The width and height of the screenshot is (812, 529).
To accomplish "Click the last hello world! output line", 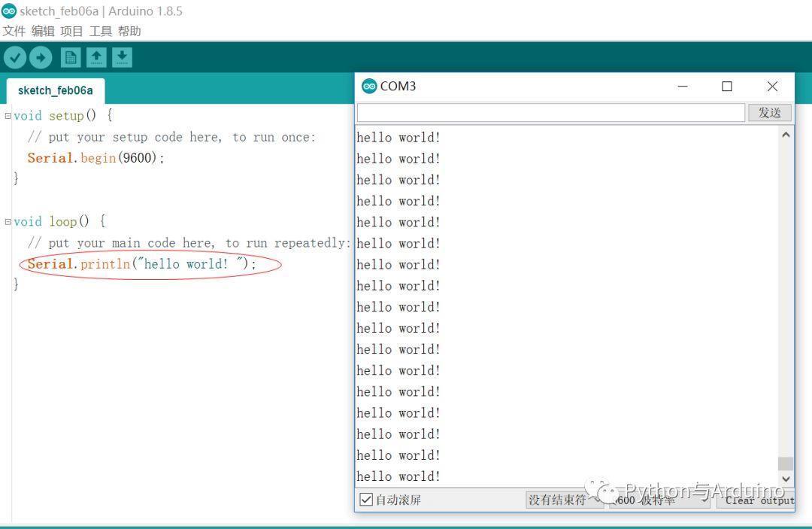I will click(x=398, y=476).
